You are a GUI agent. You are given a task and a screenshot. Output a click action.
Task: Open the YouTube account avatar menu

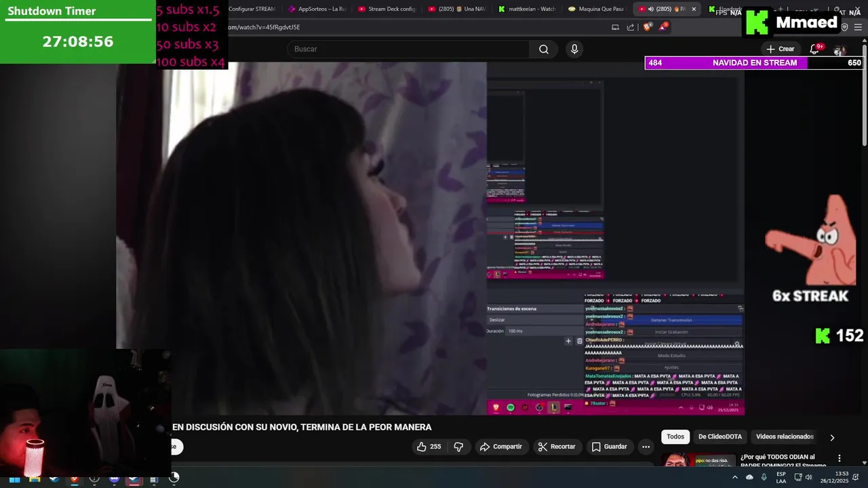(x=840, y=49)
